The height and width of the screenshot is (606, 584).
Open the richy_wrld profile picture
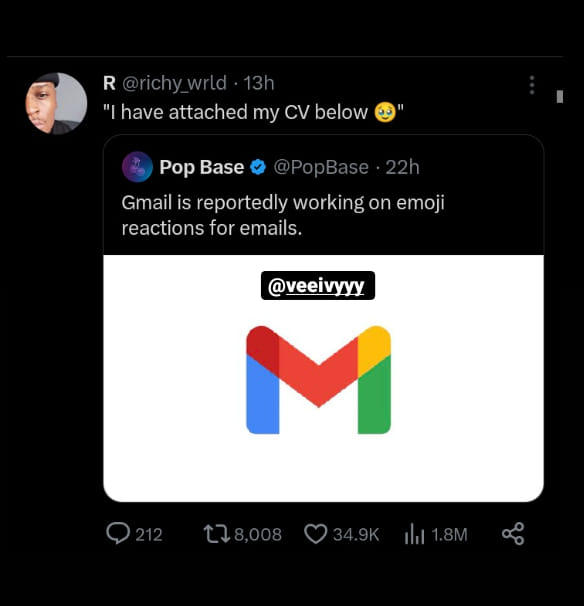click(x=56, y=103)
